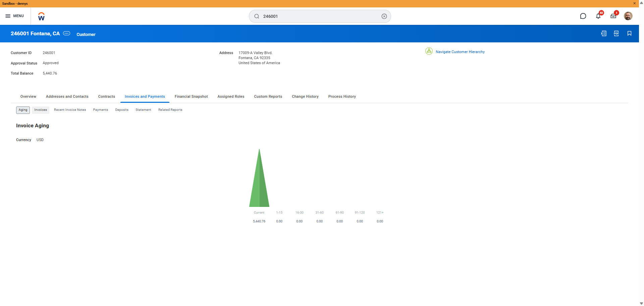Click the green Current aging bar
The width and height of the screenshot is (644, 306).
[x=259, y=188]
